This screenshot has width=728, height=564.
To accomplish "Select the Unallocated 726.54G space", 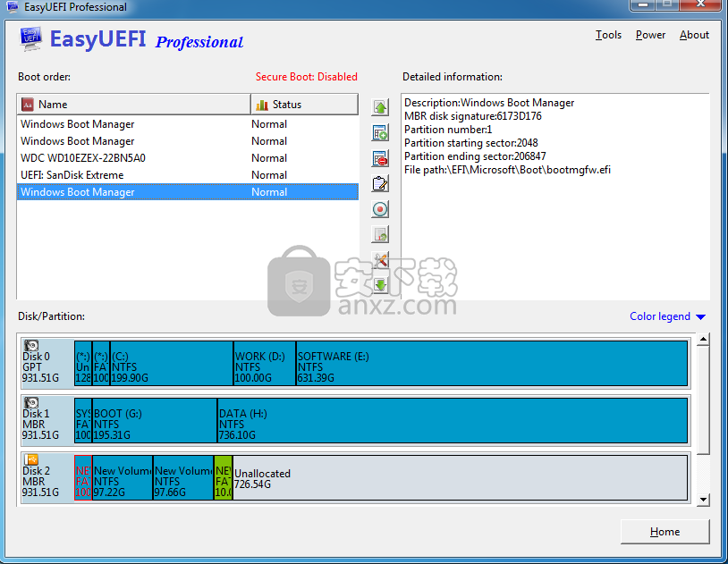I will (460, 477).
